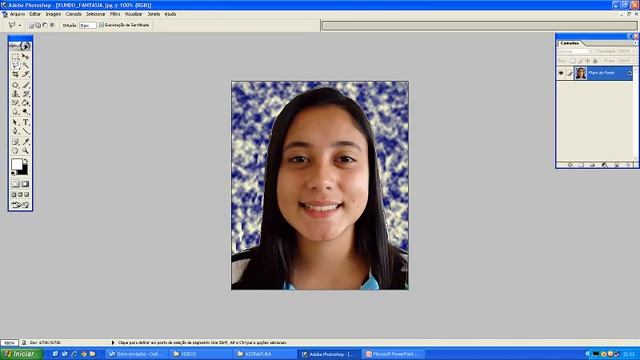Open the Selecionar menu

coord(96,14)
